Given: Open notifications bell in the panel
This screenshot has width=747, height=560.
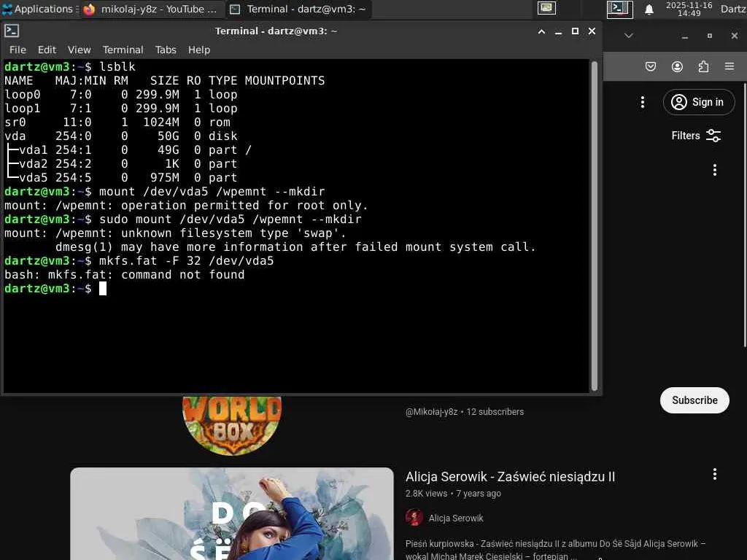Looking at the screenshot, I should click(x=649, y=9).
